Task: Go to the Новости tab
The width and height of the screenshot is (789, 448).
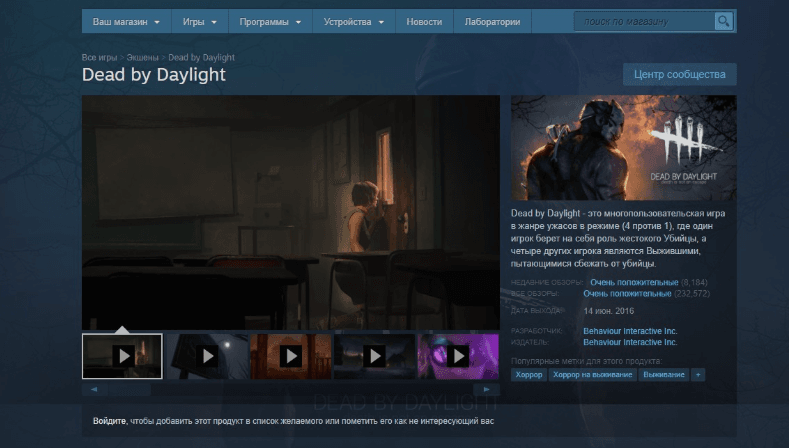Action: [x=424, y=22]
